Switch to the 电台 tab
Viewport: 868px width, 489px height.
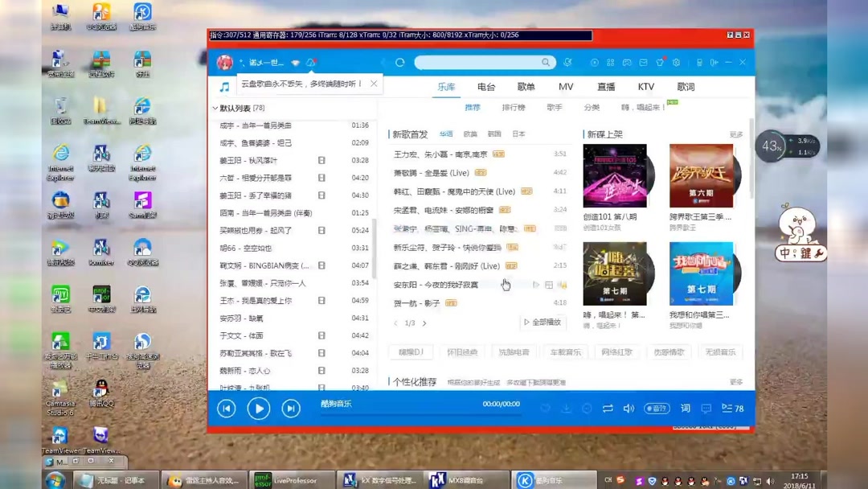486,86
